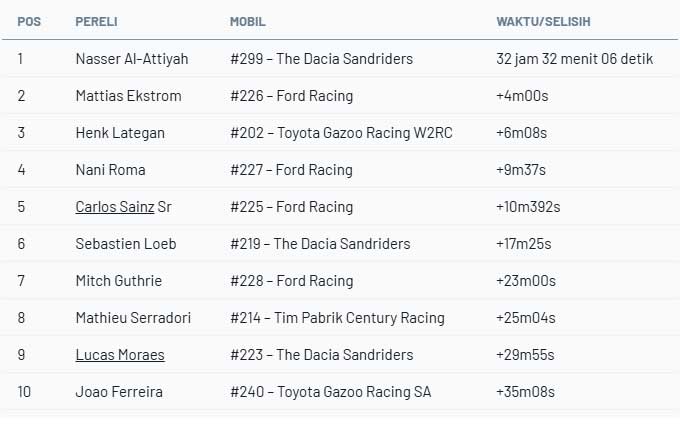Open the Lucas Moraes link

[120, 355]
